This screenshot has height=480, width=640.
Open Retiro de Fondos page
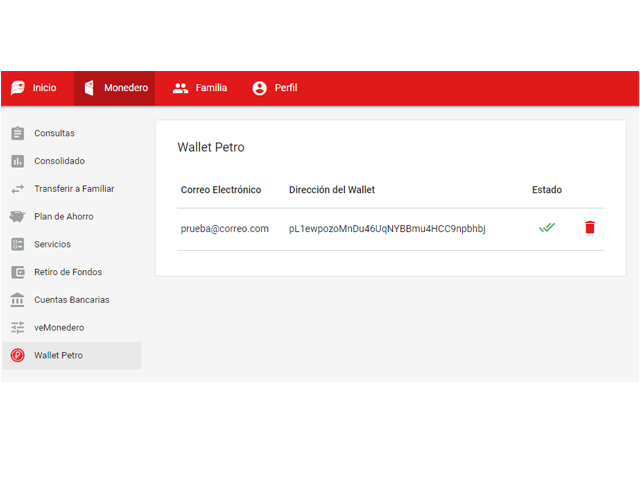pos(71,272)
